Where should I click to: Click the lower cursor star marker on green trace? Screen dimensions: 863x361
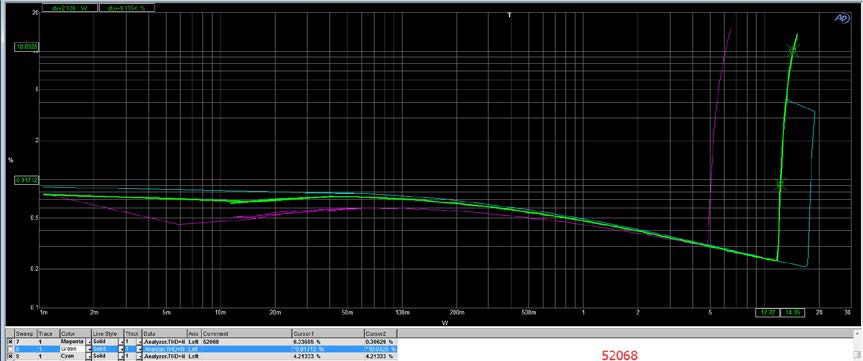[779, 185]
